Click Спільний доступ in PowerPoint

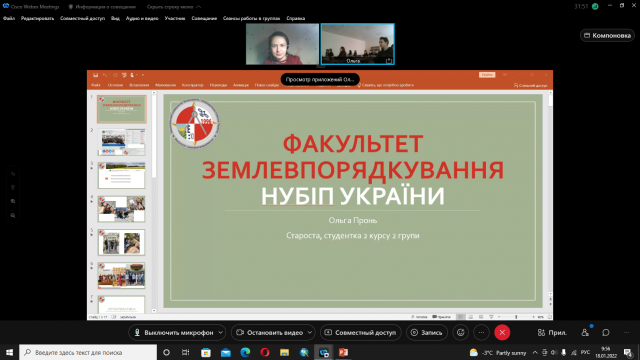click(530, 85)
